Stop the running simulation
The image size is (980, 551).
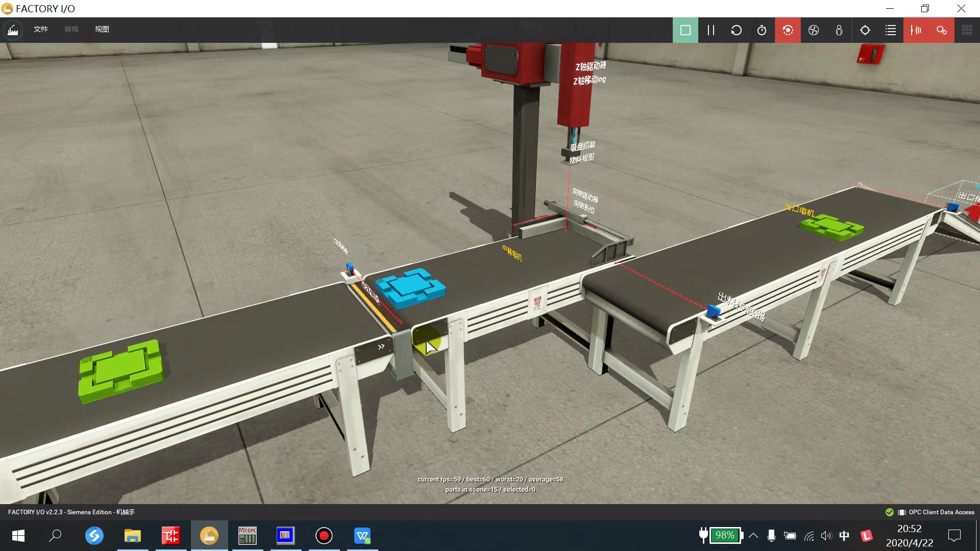[685, 30]
